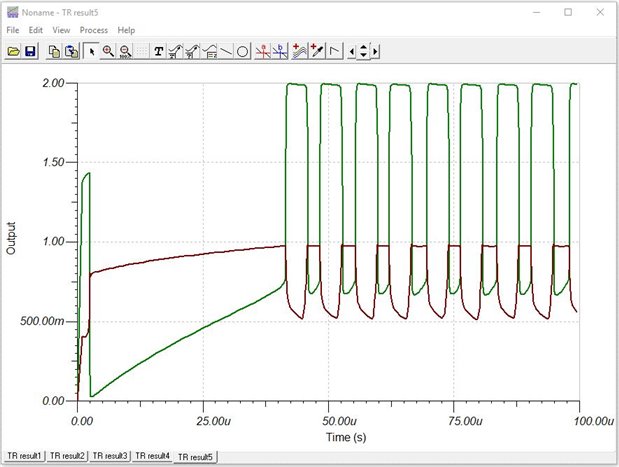Image resolution: width=619 pixels, height=467 pixels.
Task: Switch to TR result1 tab
Action: point(24,456)
